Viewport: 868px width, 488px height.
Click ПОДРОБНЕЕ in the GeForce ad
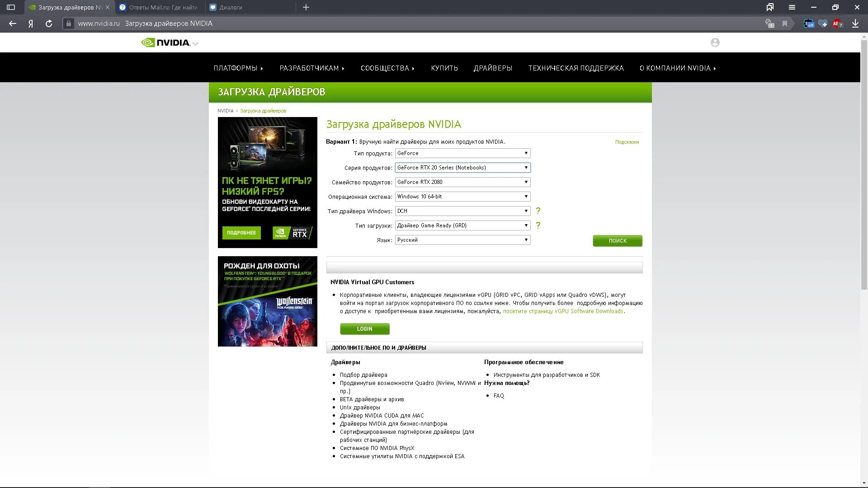(241, 233)
